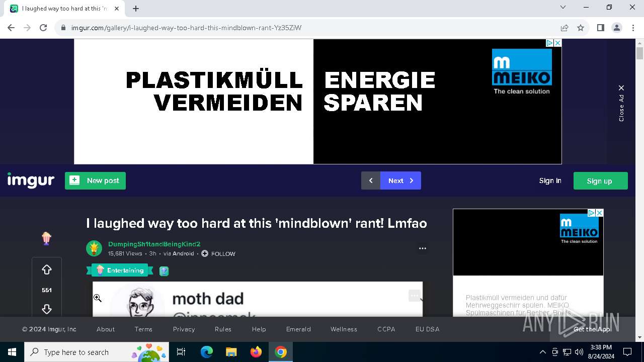
Task: Open EU DSA footer link
Action: tap(427, 329)
